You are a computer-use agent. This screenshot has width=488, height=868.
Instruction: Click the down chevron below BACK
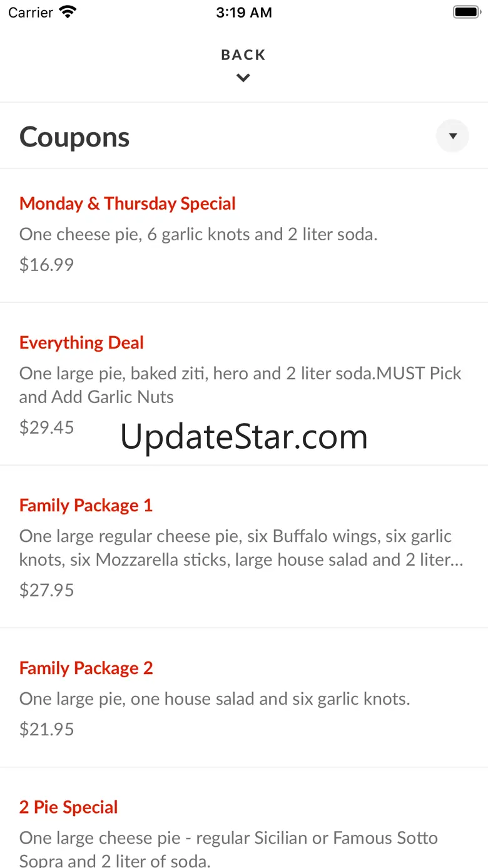coord(243,78)
